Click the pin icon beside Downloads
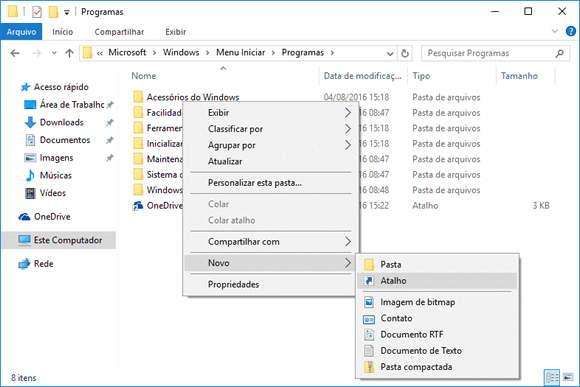This screenshot has width=580, height=387. (x=109, y=122)
